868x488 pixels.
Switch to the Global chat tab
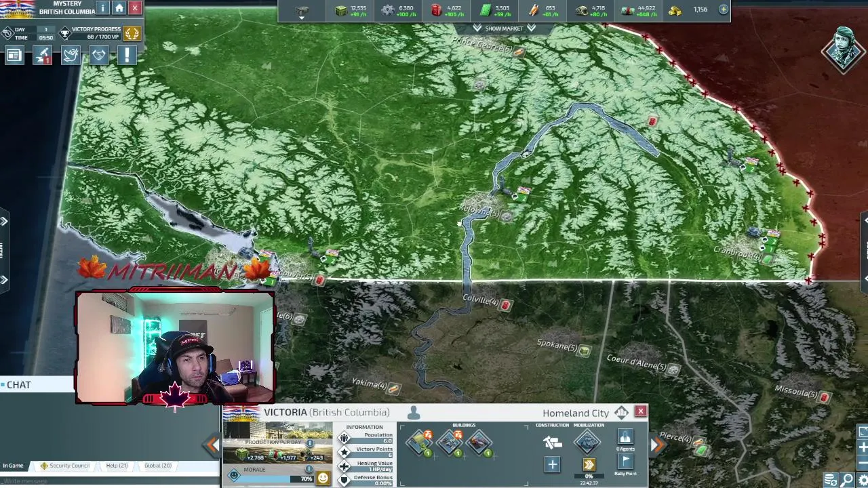point(157,466)
